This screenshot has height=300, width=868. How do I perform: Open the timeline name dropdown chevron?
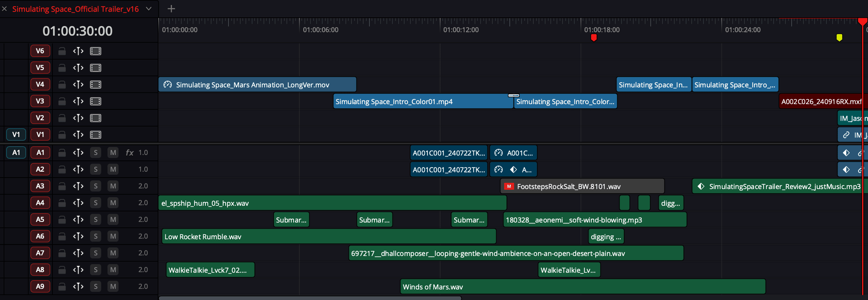(149, 9)
